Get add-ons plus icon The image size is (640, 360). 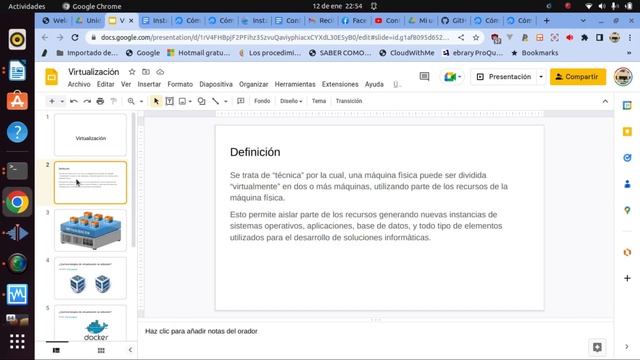click(627, 278)
